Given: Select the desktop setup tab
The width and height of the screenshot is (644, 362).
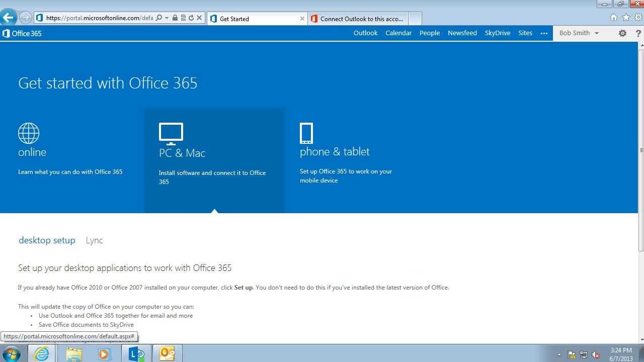Looking at the screenshot, I should point(47,240).
